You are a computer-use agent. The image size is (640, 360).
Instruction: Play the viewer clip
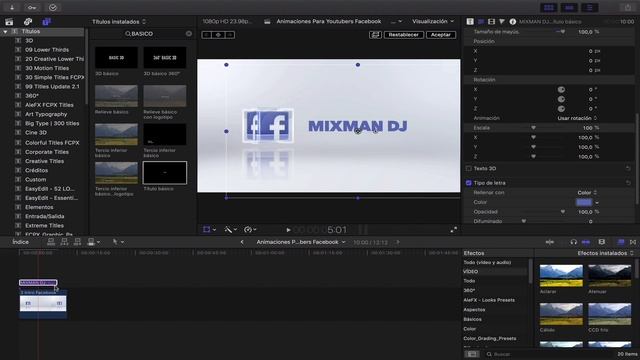(x=288, y=230)
